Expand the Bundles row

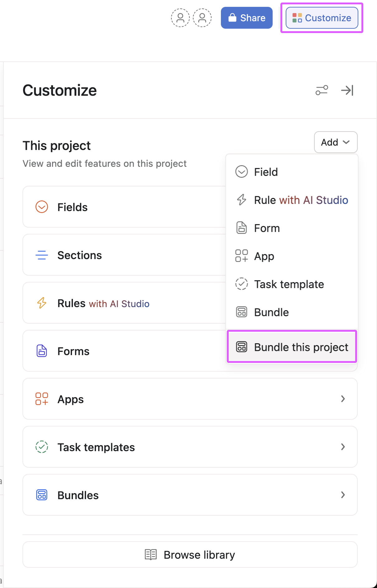[x=343, y=495]
